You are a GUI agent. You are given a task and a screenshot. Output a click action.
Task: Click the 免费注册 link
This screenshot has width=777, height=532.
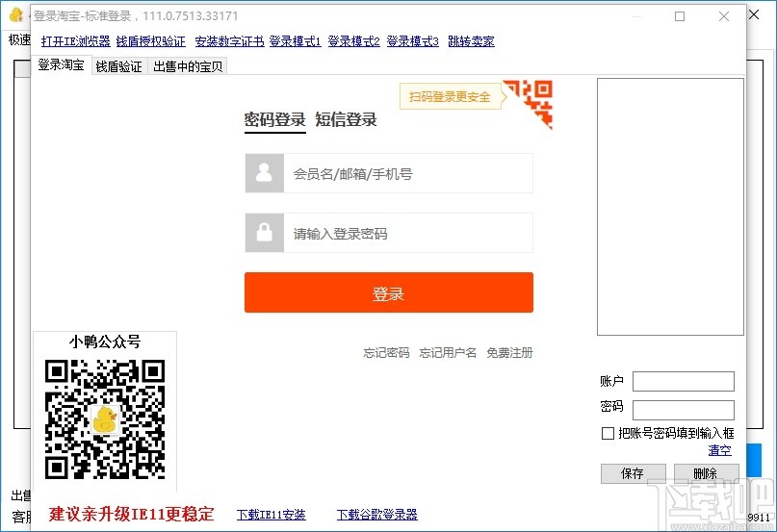(x=509, y=353)
